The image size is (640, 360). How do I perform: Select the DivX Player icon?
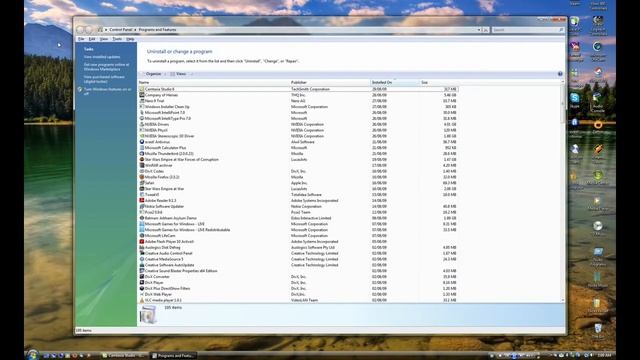coord(142,282)
